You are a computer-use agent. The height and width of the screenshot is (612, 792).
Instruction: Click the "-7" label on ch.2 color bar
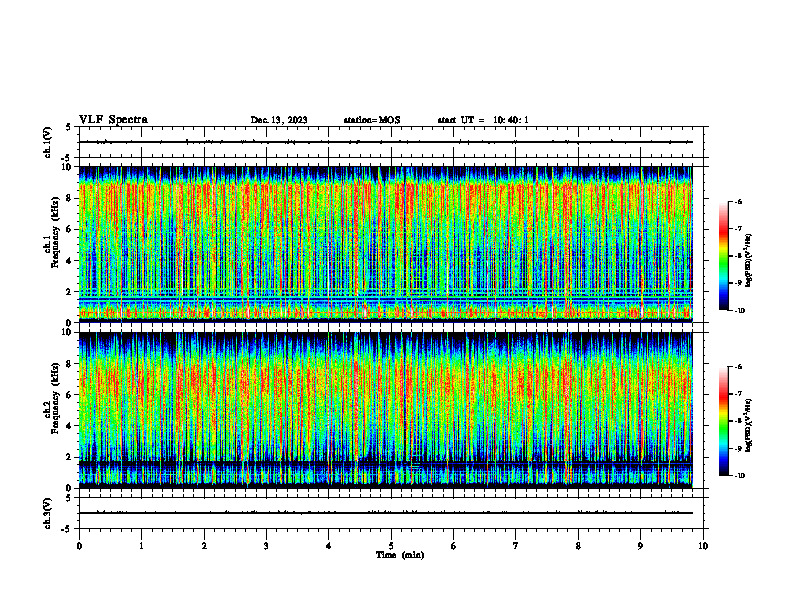pos(738,394)
